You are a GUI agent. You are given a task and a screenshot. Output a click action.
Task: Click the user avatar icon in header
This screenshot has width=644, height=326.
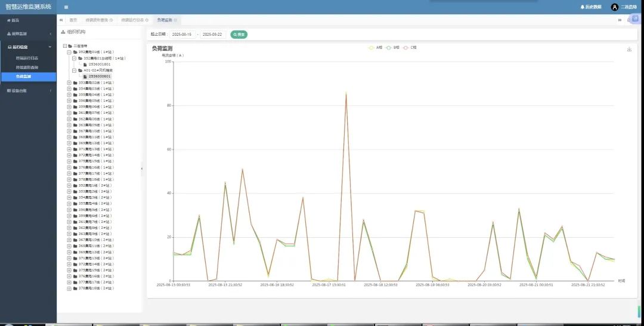click(615, 7)
